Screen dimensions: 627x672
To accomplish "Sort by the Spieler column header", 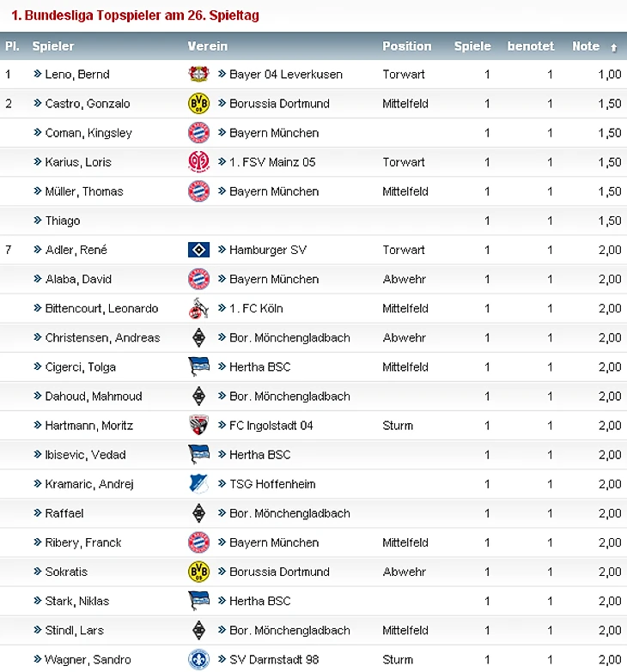I will click(x=53, y=46).
